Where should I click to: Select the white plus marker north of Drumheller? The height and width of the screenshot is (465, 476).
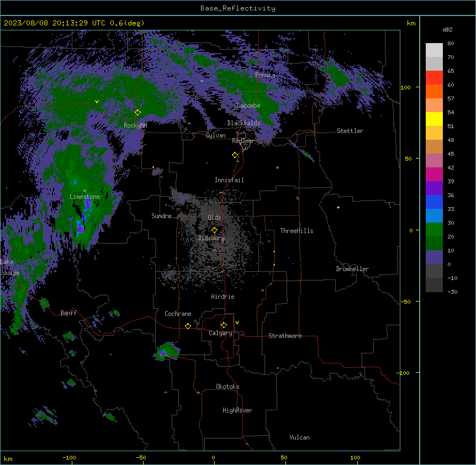pyautogui.click(x=338, y=207)
